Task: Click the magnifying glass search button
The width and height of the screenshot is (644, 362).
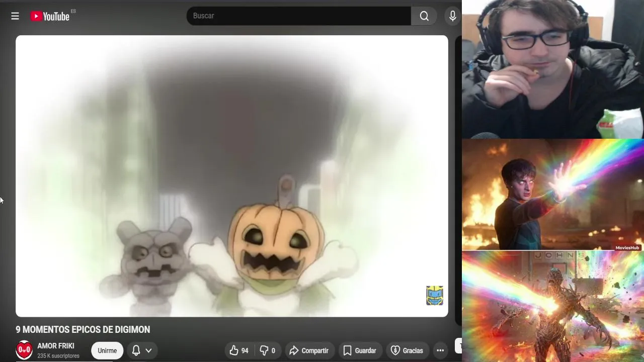Action: [x=424, y=16]
